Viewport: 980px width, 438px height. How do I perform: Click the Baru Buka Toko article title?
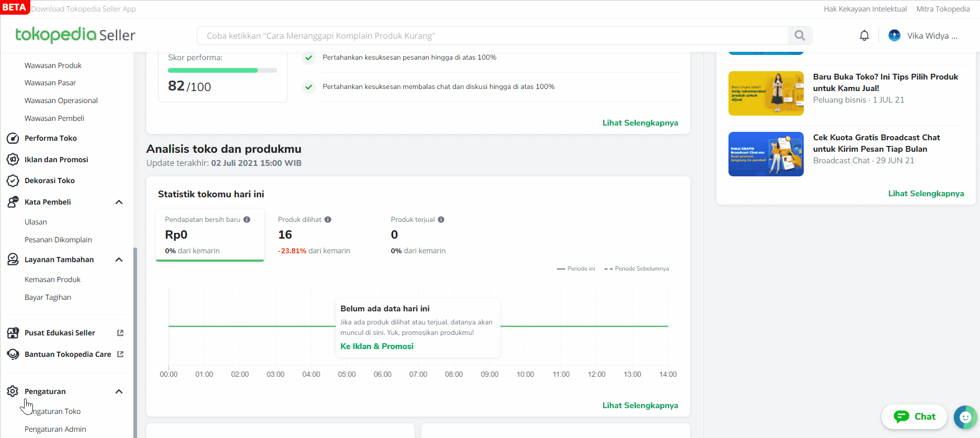[x=885, y=83]
